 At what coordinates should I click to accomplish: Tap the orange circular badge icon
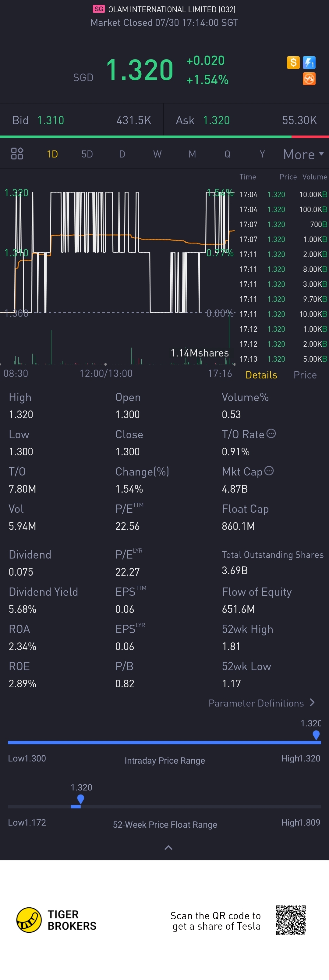[x=309, y=79]
